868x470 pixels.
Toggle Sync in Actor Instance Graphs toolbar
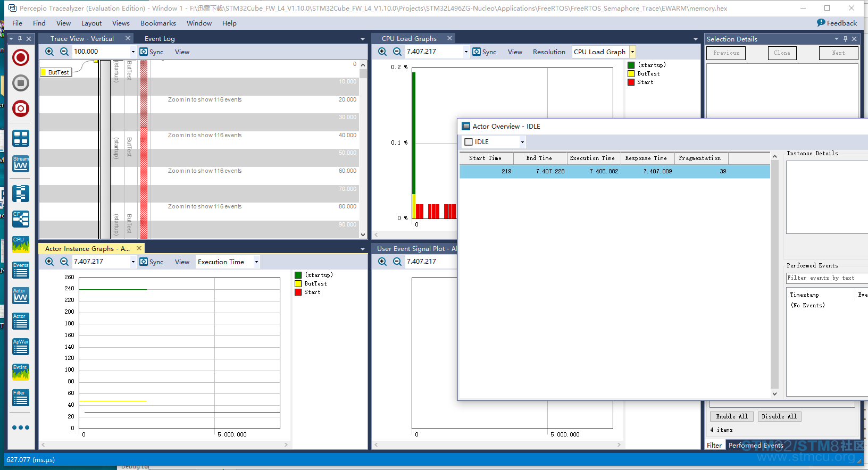[x=152, y=262]
